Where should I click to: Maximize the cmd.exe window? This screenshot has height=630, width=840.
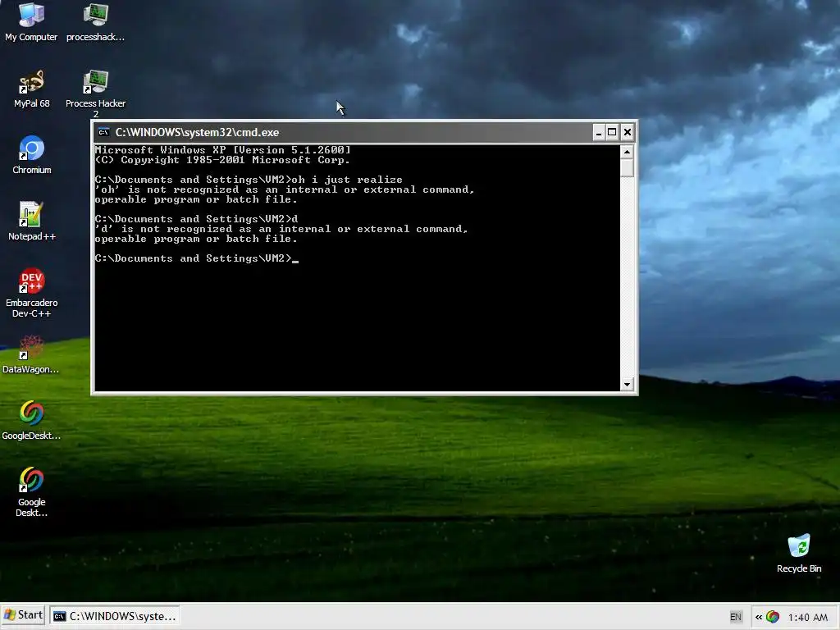pos(612,132)
